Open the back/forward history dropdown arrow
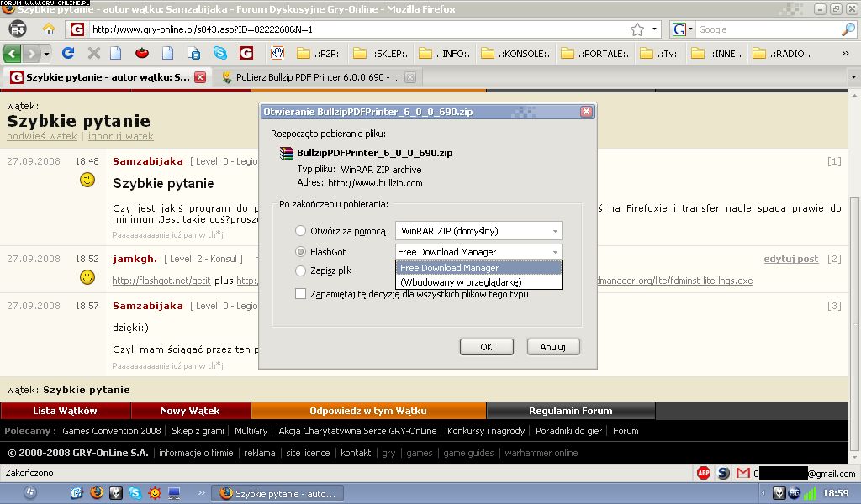The width and height of the screenshot is (861, 504). (x=47, y=54)
